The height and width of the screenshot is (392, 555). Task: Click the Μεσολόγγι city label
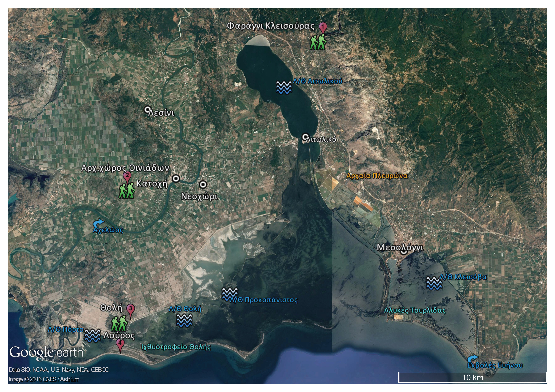[x=400, y=248]
